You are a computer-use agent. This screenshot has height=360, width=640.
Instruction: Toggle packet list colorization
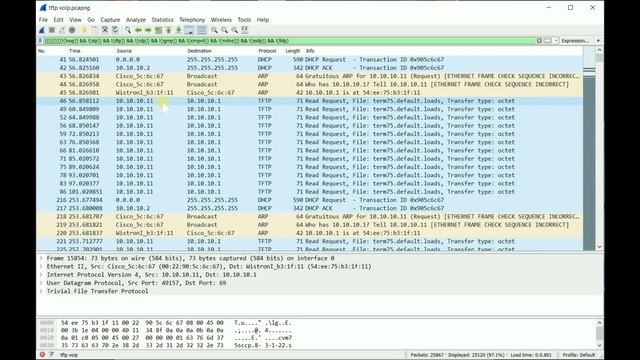pyautogui.click(x=202, y=30)
